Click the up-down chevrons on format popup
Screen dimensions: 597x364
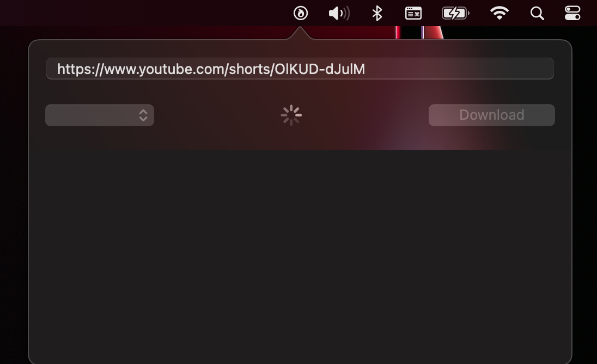coord(143,115)
